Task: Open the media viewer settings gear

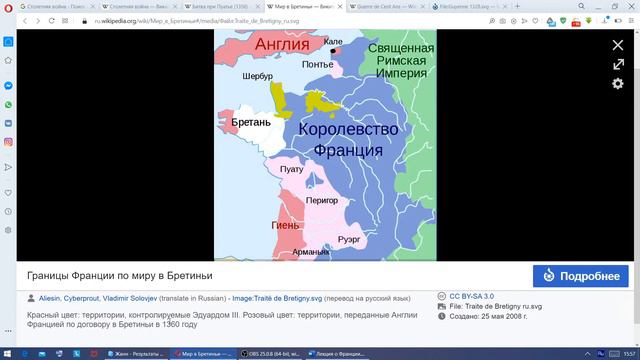Action: point(618,84)
